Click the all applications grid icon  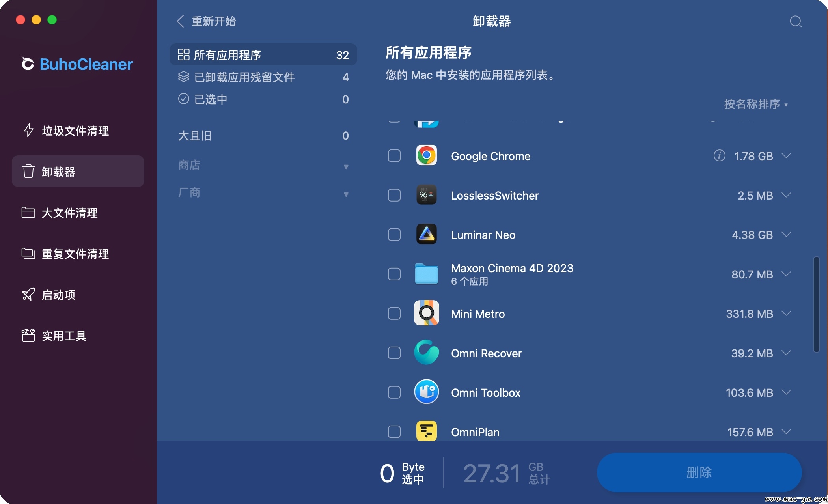184,54
